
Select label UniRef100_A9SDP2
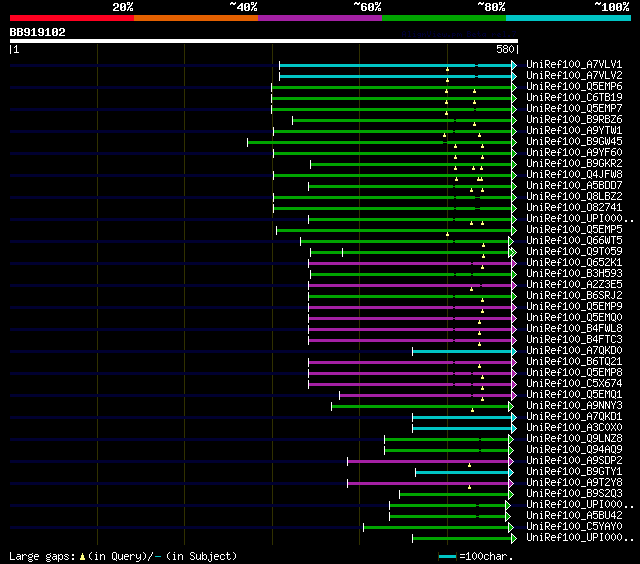point(574,461)
